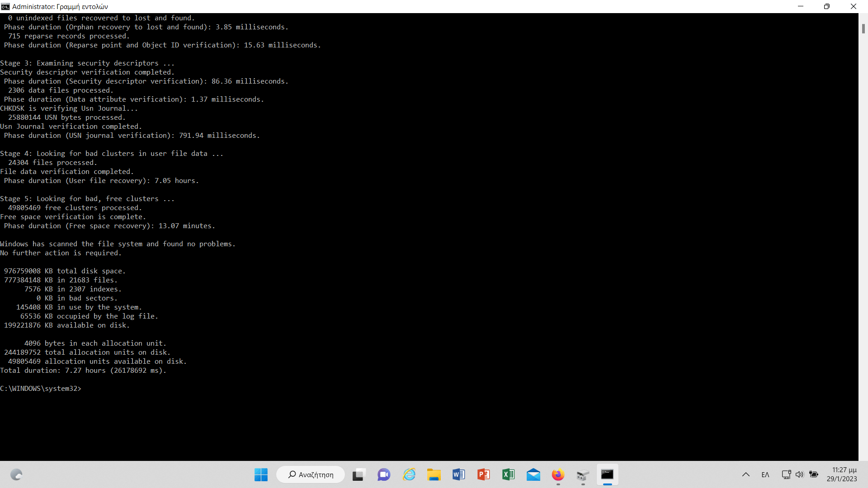Open the volume control tray icon

point(800,474)
